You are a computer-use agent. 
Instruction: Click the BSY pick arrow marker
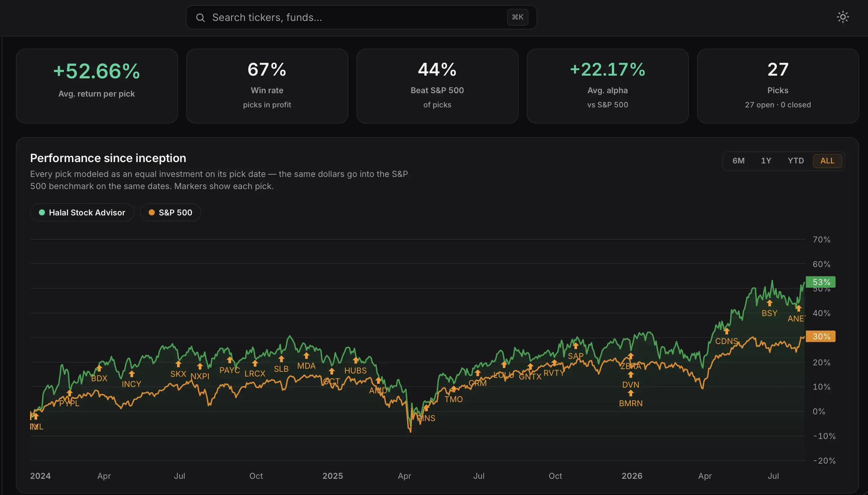(x=769, y=303)
